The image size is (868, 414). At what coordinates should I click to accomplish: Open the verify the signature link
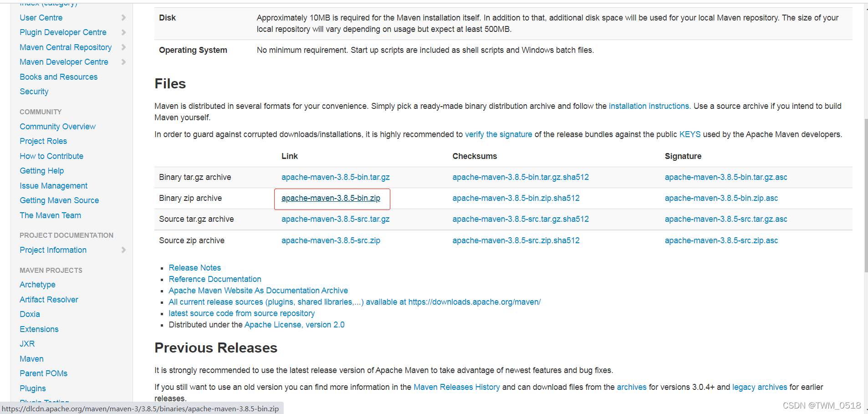498,134
